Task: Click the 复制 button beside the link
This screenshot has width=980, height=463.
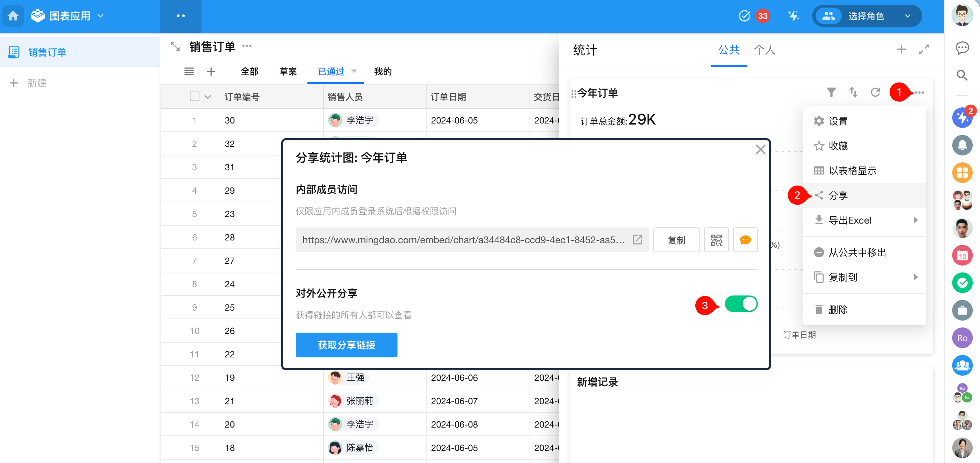Action: pos(676,240)
